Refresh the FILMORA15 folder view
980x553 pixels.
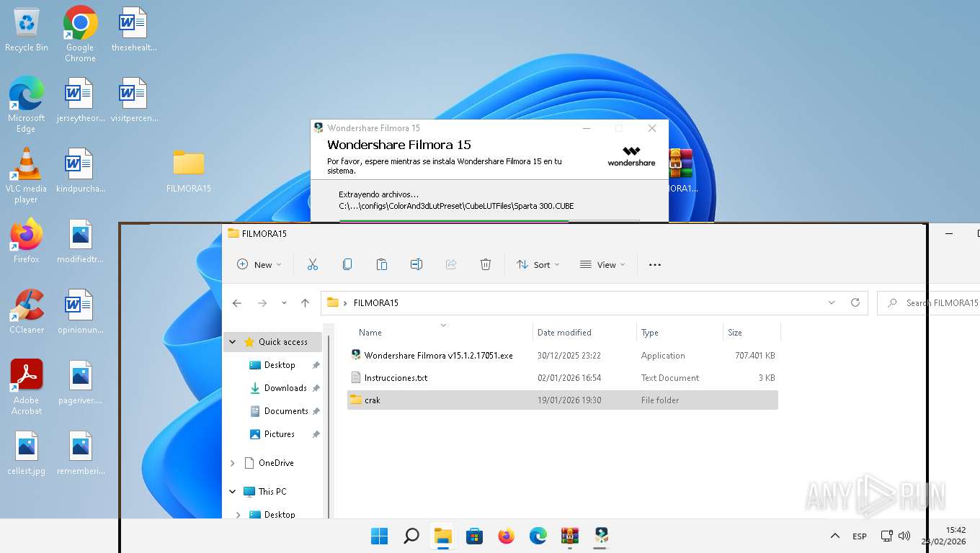(x=855, y=302)
